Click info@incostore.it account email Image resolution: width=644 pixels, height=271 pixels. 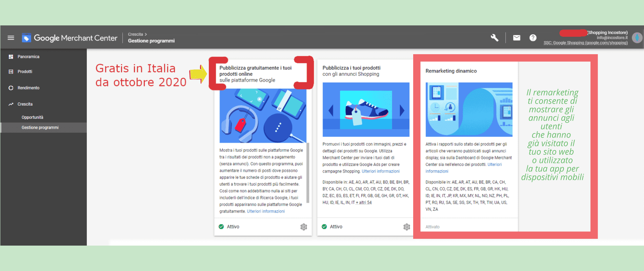click(612, 38)
